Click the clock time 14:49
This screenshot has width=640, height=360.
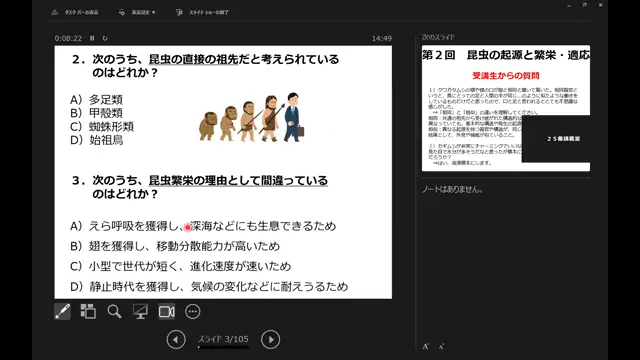[382, 38]
